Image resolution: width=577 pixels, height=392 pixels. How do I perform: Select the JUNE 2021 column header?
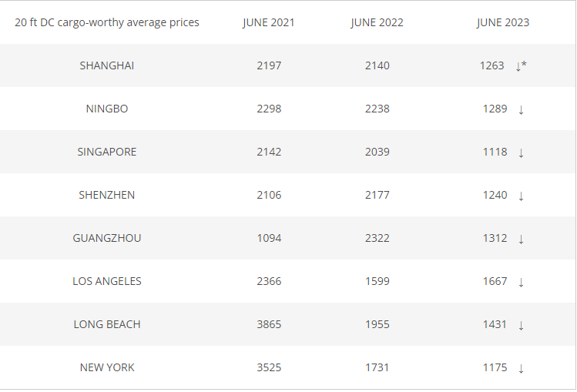(x=269, y=22)
